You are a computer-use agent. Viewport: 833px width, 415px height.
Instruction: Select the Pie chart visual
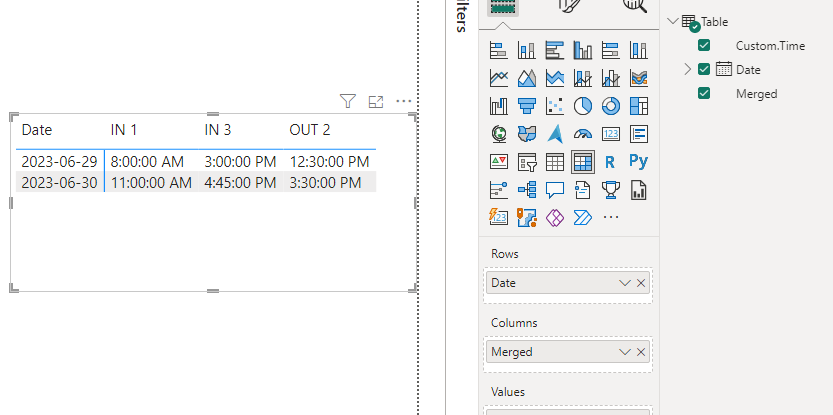click(x=583, y=106)
